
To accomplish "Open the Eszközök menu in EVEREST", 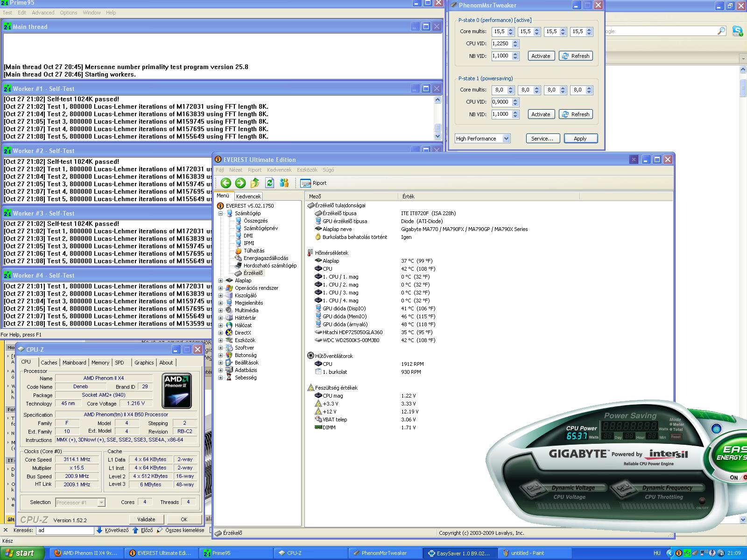I will tap(307, 170).
